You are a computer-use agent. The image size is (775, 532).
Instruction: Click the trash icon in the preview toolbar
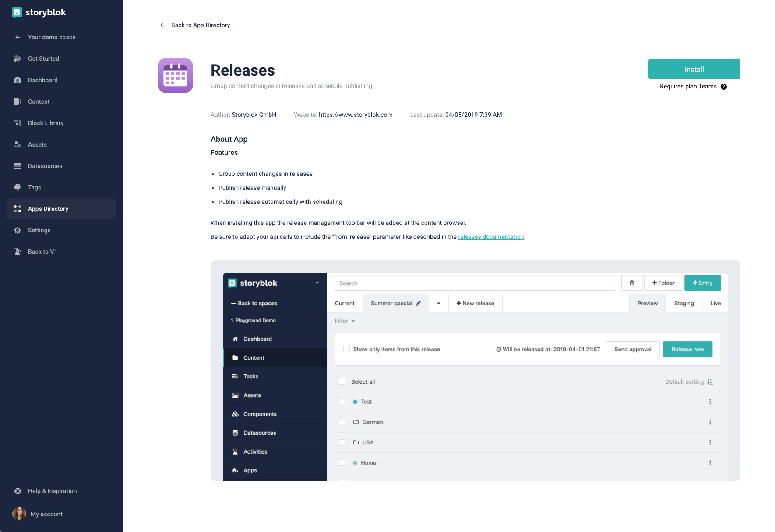pos(632,283)
